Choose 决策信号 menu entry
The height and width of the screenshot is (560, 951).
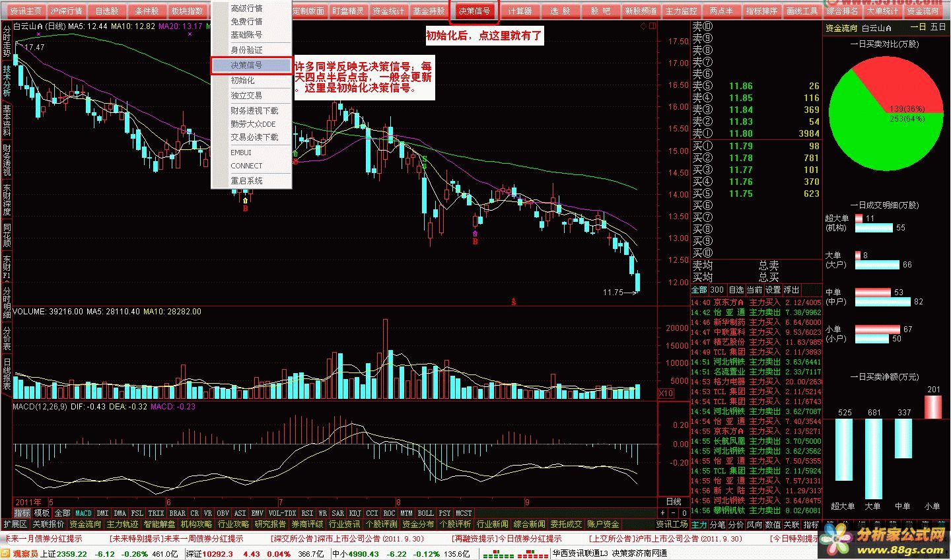[252, 65]
